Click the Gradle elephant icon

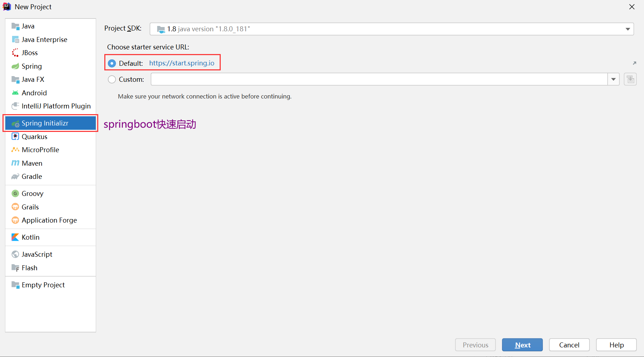[x=15, y=176]
